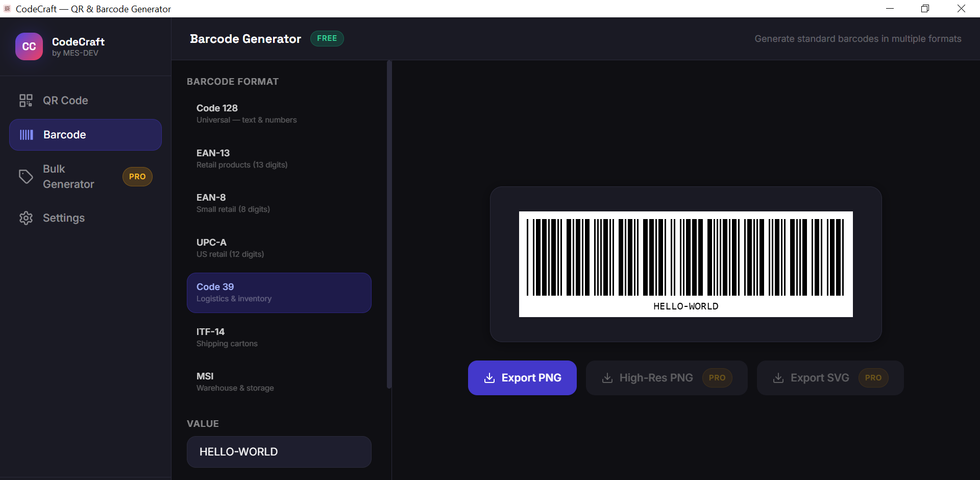Image resolution: width=980 pixels, height=480 pixels.
Task: Open the Settings page
Action: [x=85, y=218]
